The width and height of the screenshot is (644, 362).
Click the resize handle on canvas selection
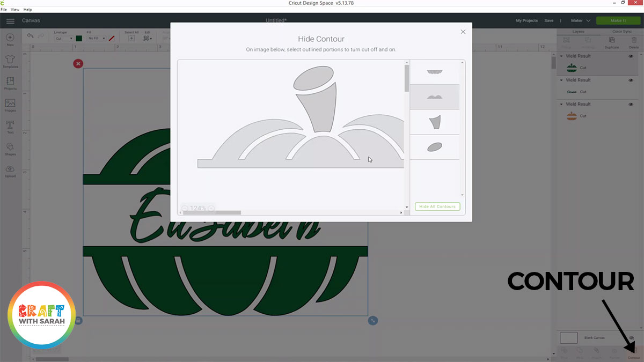373,321
